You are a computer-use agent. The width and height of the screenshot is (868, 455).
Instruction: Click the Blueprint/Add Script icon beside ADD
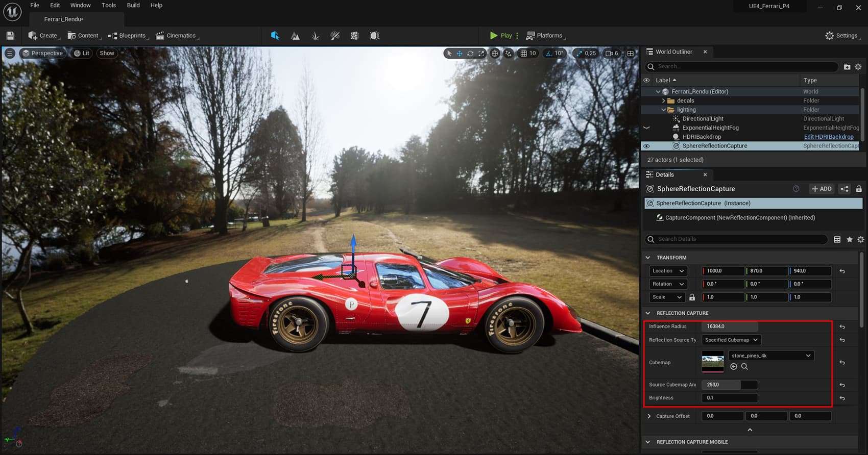click(x=845, y=189)
